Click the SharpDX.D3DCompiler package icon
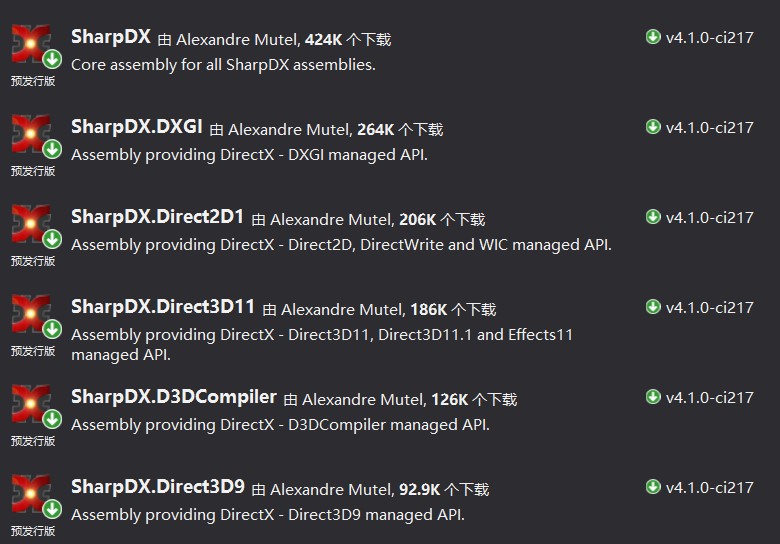Screen dimensions: 780x544 (31, 406)
